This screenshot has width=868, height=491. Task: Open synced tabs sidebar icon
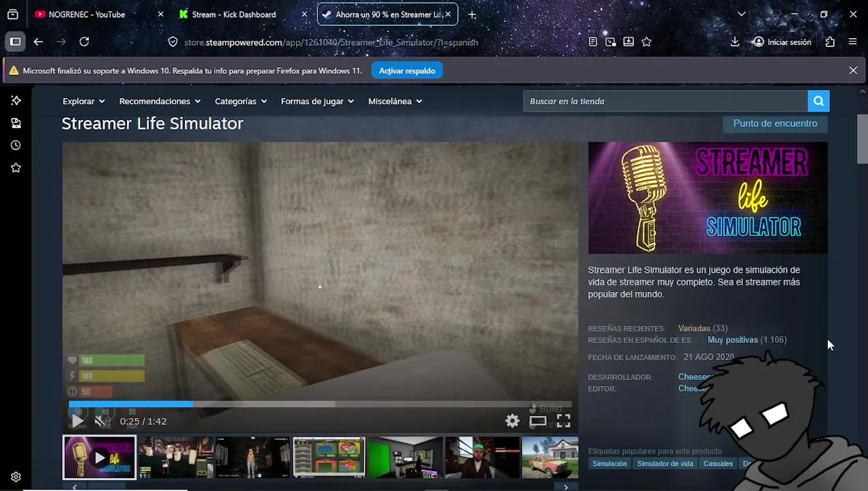[x=16, y=123]
